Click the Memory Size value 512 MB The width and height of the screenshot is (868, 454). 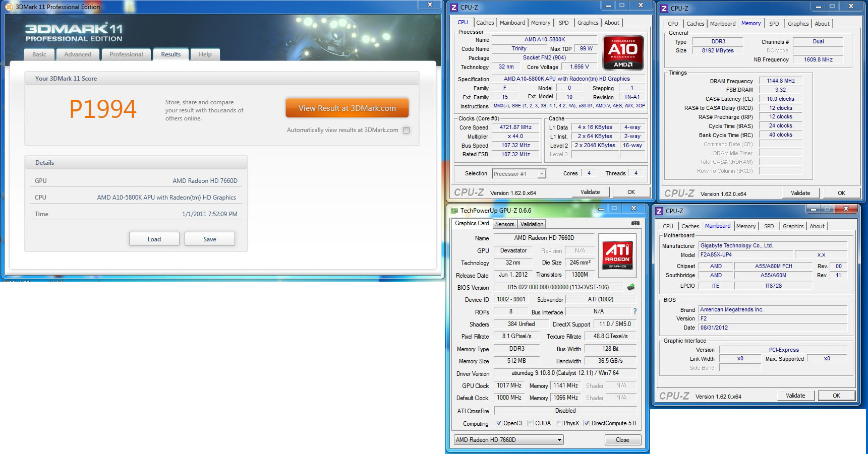pyautogui.click(x=516, y=361)
